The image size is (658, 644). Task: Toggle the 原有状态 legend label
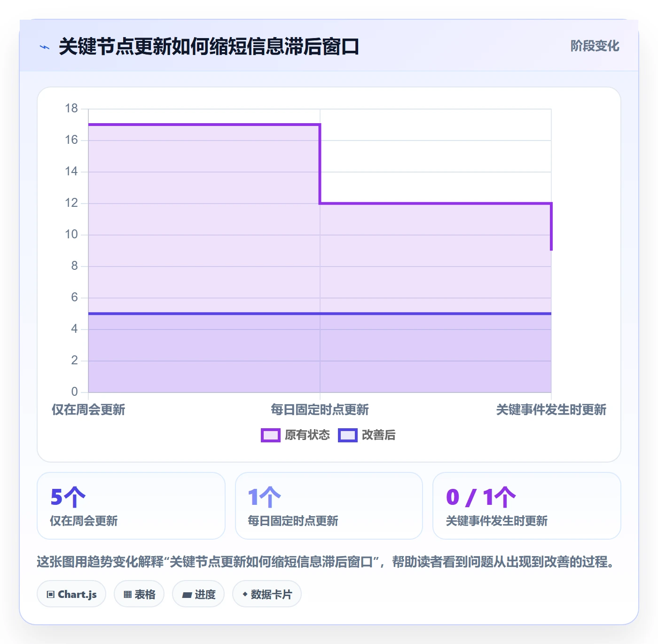pos(307,435)
